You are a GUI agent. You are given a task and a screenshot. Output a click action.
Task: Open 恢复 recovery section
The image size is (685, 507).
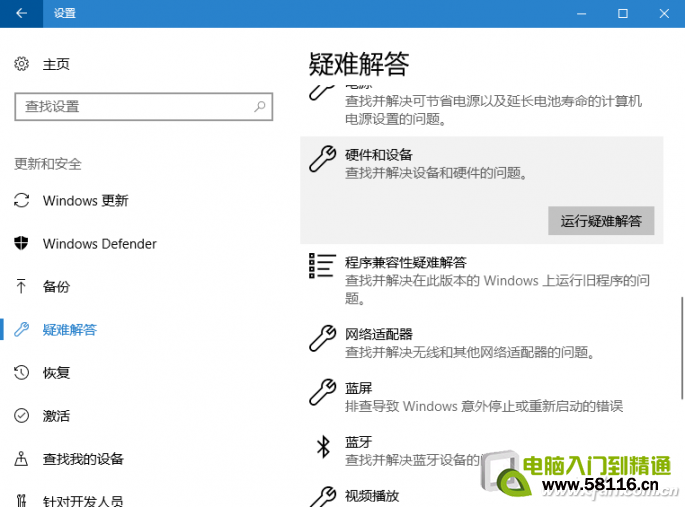(56, 372)
